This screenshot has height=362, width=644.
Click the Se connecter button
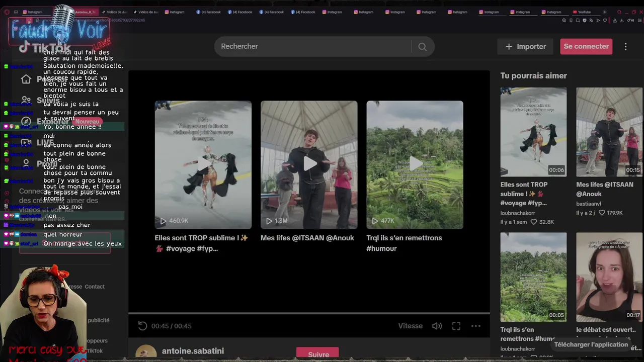(586, 46)
